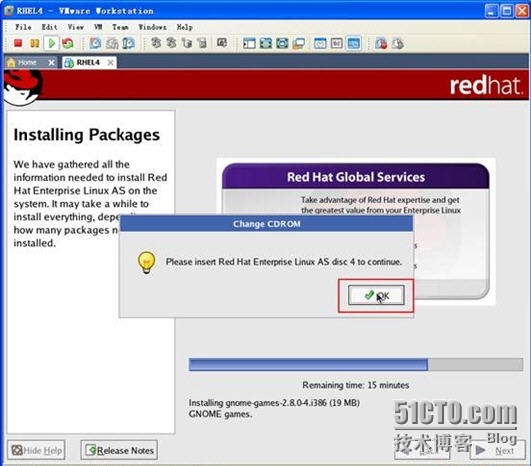Click the Hide Help button
The height and width of the screenshot is (466, 531).
click(36, 450)
